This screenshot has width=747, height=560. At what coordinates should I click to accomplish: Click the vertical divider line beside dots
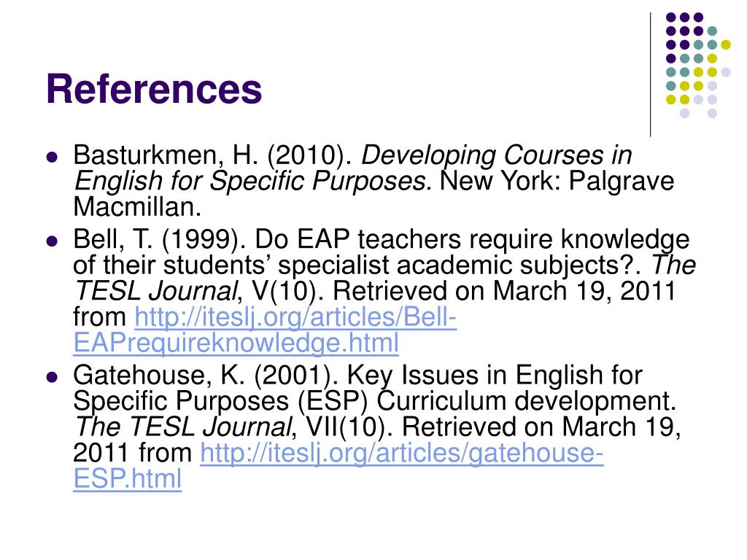point(650,75)
